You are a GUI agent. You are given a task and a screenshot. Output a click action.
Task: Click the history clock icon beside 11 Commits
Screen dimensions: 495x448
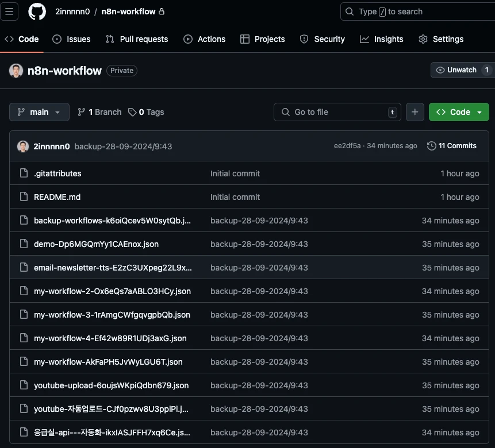(431, 146)
